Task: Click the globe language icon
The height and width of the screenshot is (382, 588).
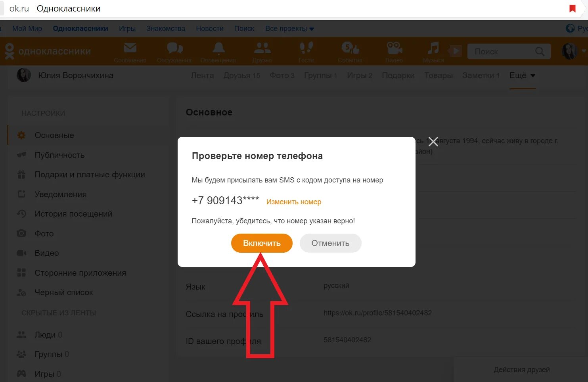Action: pyautogui.click(x=570, y=28)
